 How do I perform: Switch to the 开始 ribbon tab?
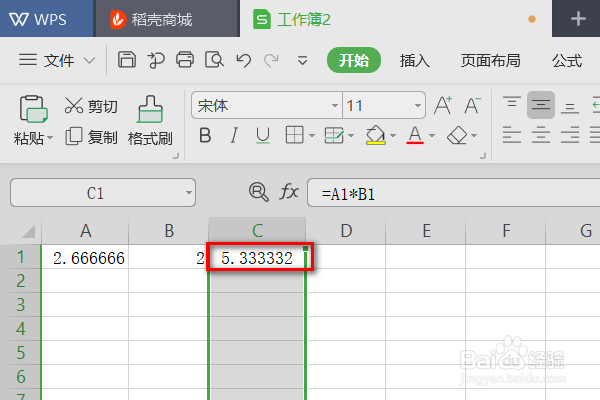tap(354, 60)
